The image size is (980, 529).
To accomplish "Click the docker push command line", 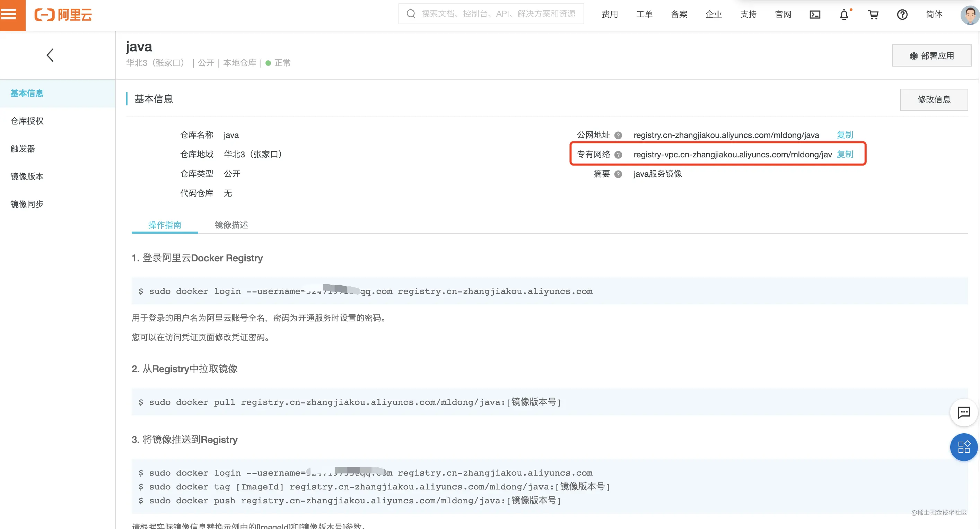I will pos(350,501).
